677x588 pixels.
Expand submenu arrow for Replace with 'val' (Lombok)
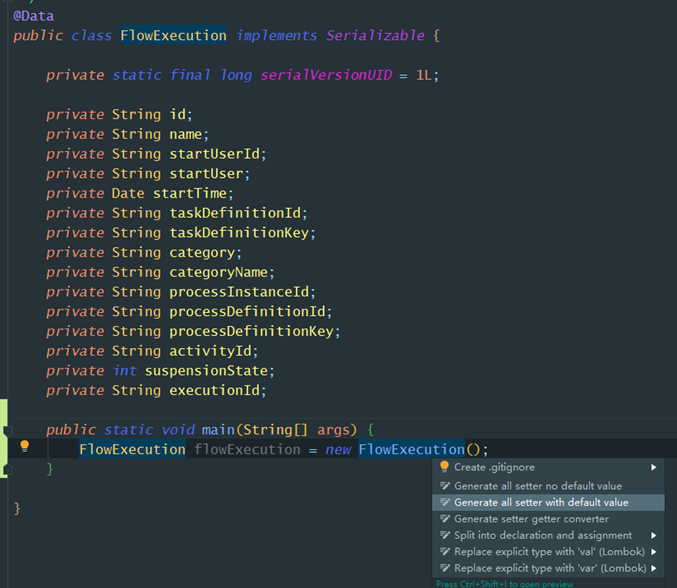[654, 552]
